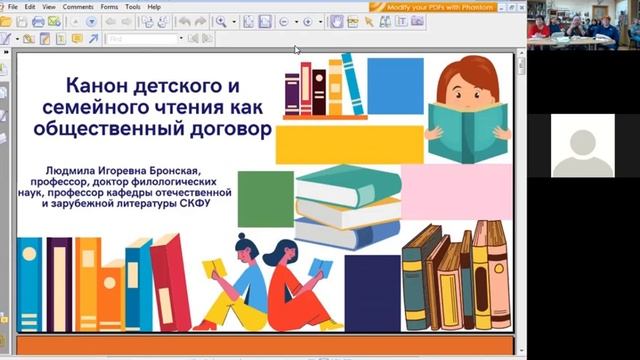Click the next view forward arrow
The image size is (640, 360).
[x=127, y=22]
